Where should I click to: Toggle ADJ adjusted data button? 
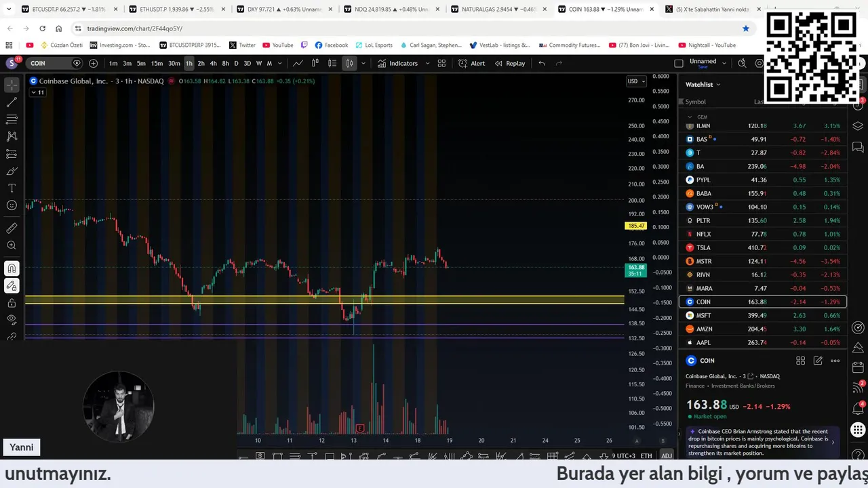click(667, 455)
